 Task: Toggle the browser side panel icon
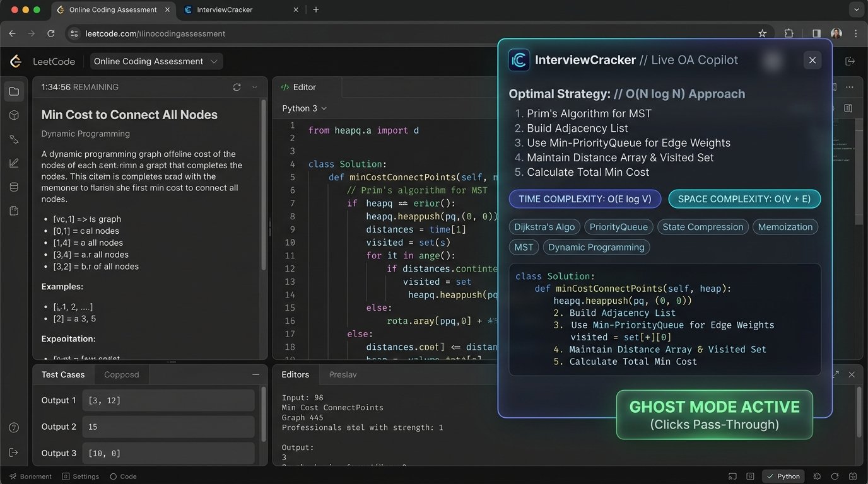816,33
